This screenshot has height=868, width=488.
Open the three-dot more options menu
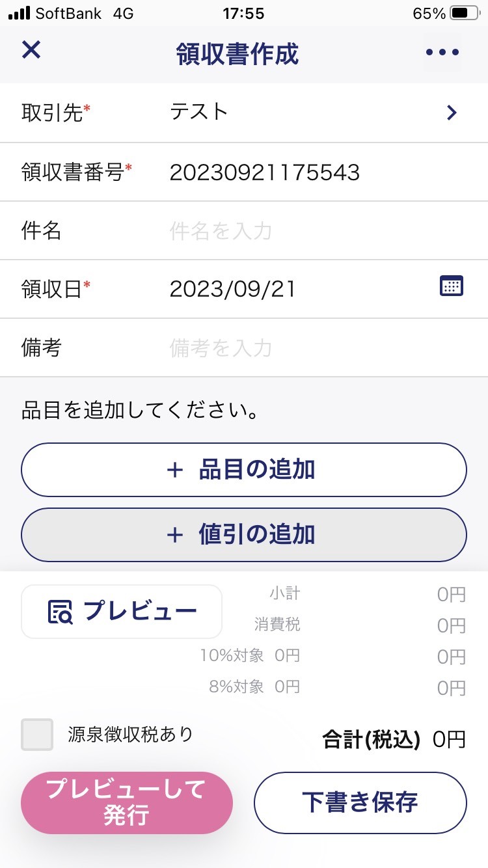(442, 52)
